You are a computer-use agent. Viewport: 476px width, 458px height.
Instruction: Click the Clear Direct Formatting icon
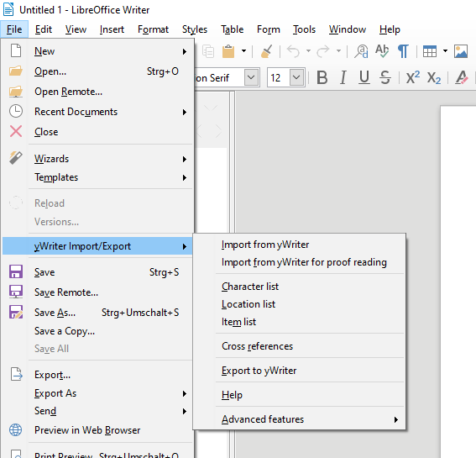click(462, 77)
